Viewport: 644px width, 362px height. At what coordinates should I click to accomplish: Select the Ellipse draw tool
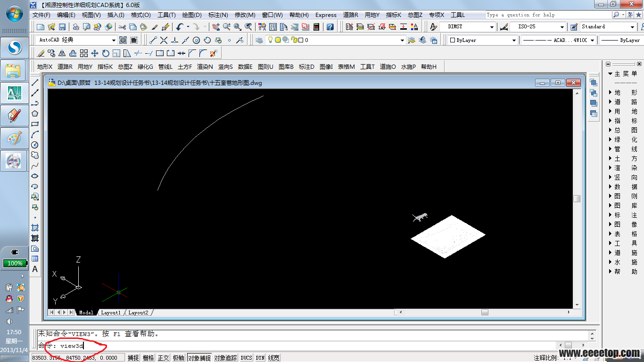coord(35,176)
